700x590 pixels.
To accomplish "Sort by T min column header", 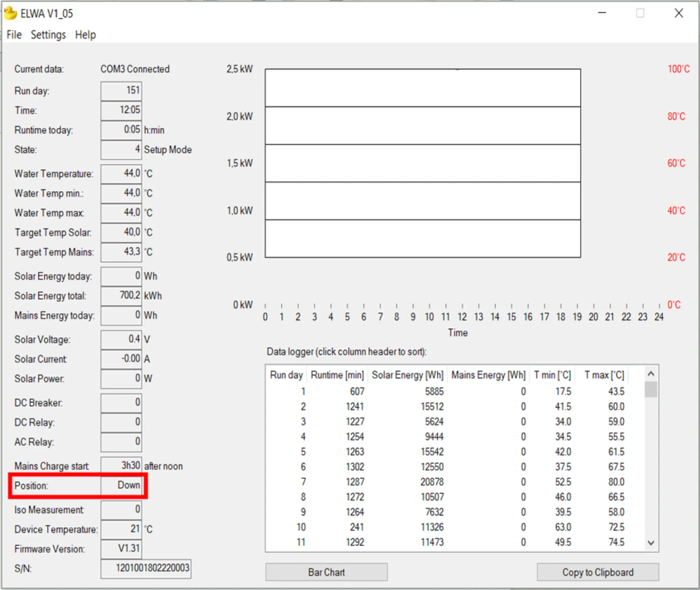I will click(x=552, y=375).
